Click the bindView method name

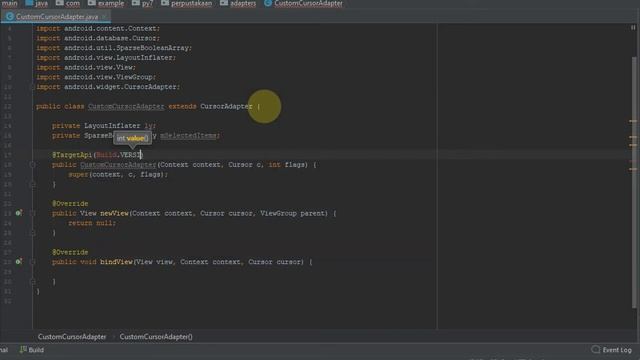click(116, 262)
